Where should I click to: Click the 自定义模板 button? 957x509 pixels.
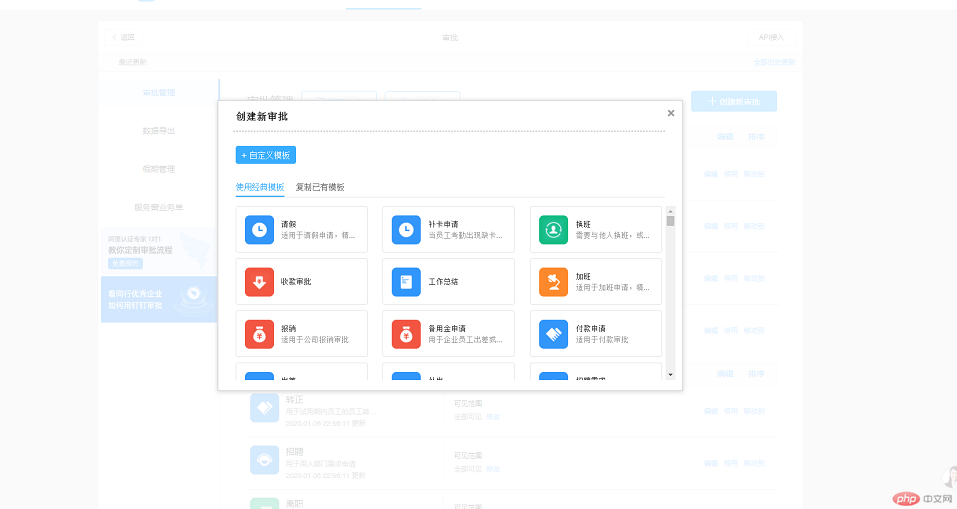click(x=266, y=155)
